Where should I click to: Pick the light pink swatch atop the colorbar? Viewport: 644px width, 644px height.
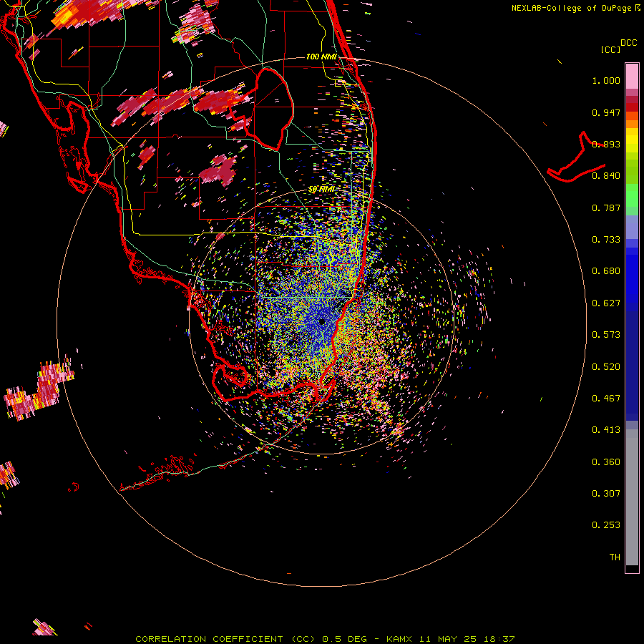pyautogui.click(x=632, y=76)
